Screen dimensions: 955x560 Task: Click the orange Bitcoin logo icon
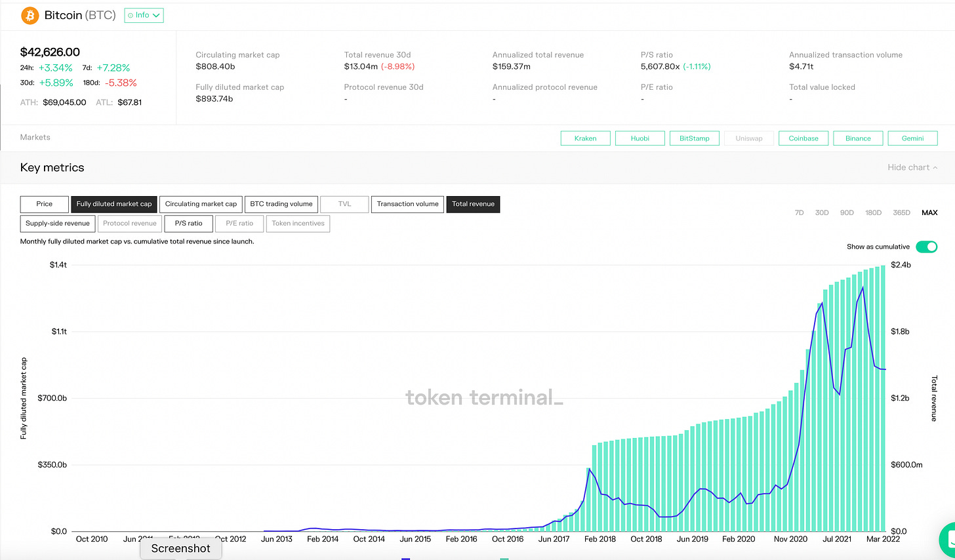(30, 15)
